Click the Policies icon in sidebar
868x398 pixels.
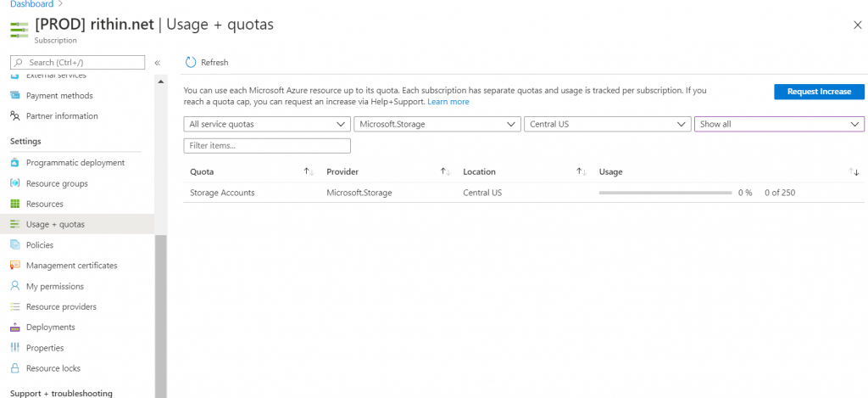click(x=14, y=245)
